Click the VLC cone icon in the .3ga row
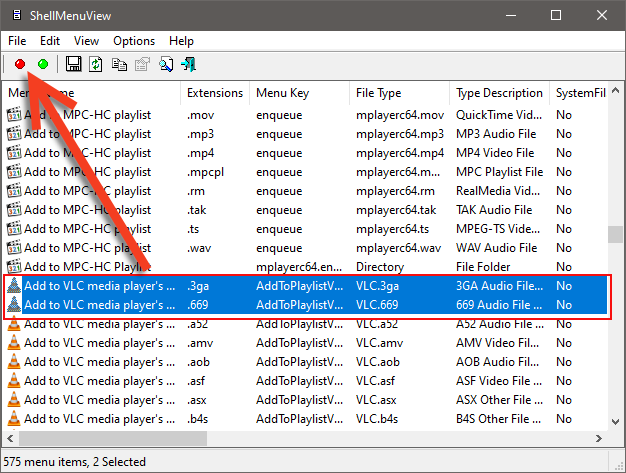Viewport: 626px width, 473px height. pos(14,285)
